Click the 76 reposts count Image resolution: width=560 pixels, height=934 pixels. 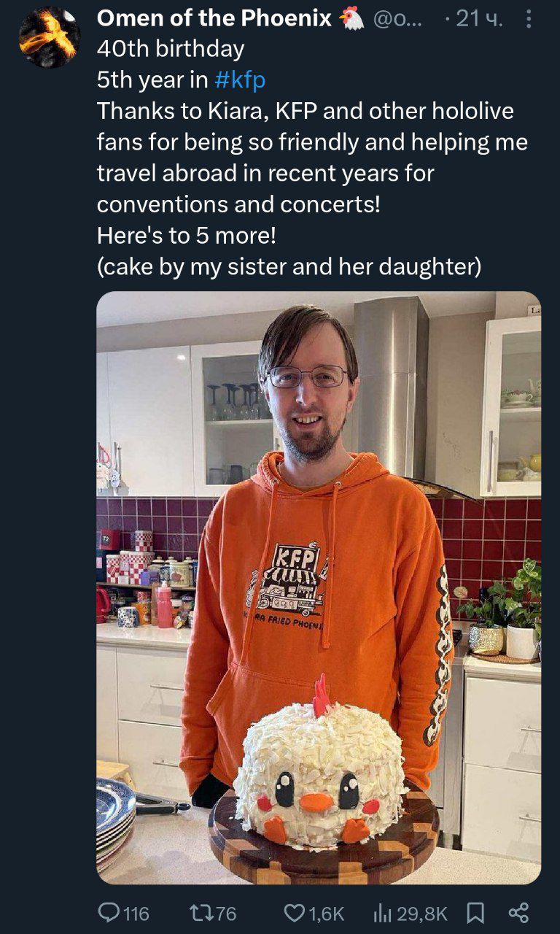point(224,912)
